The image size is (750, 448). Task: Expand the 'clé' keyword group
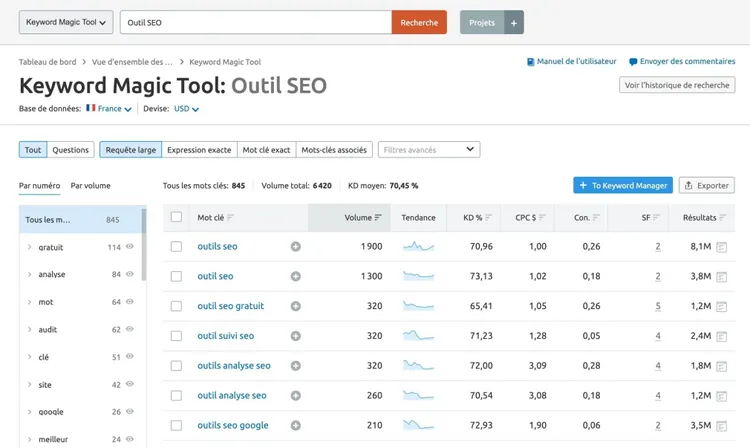(30, 357)
